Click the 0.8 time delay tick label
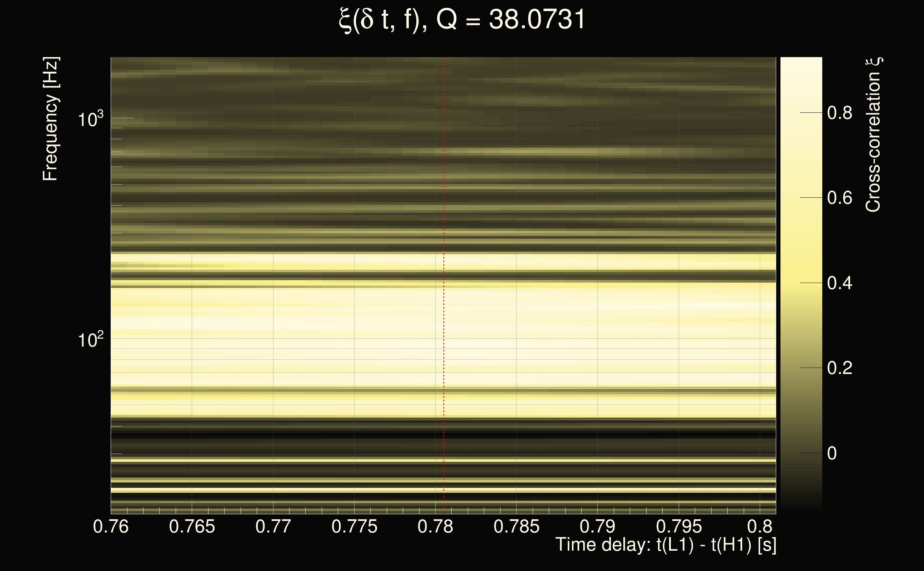 tap(760, 526)
